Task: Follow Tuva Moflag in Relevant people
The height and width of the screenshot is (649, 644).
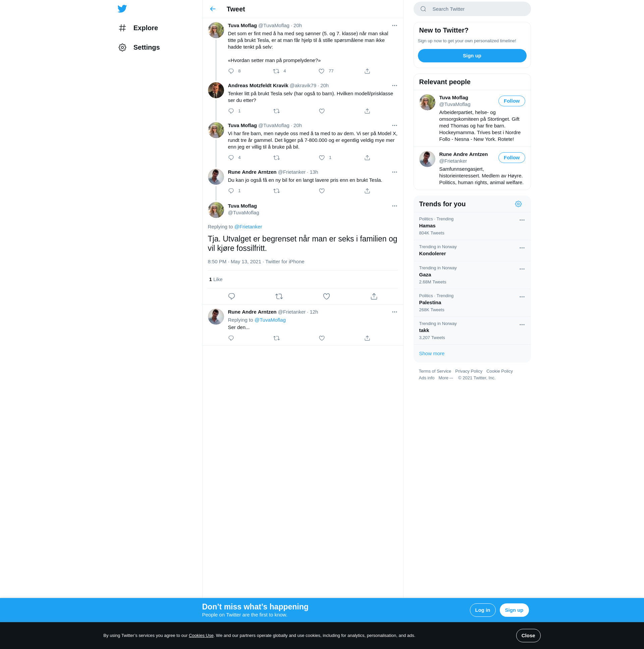Action: coord(511,101)
